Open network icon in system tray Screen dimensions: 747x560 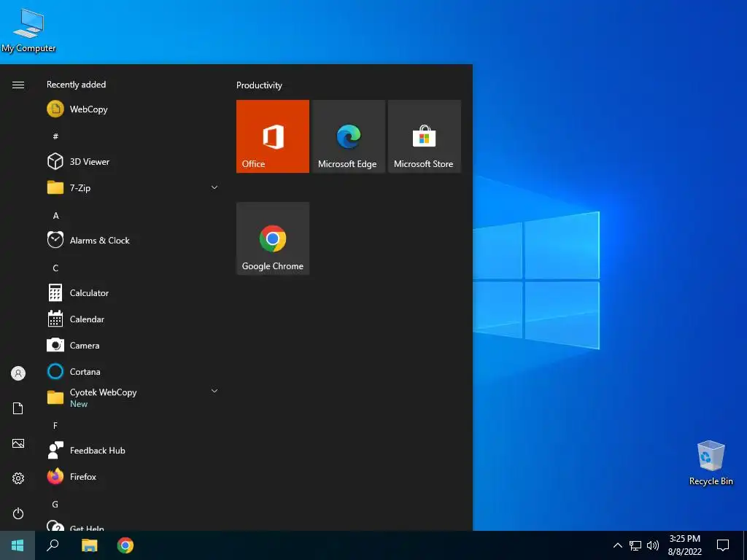(x=635, y=545)
